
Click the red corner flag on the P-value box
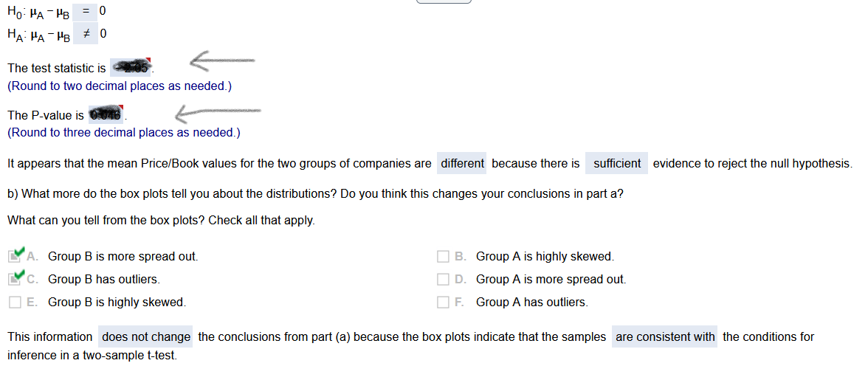[x=122, y=109]
